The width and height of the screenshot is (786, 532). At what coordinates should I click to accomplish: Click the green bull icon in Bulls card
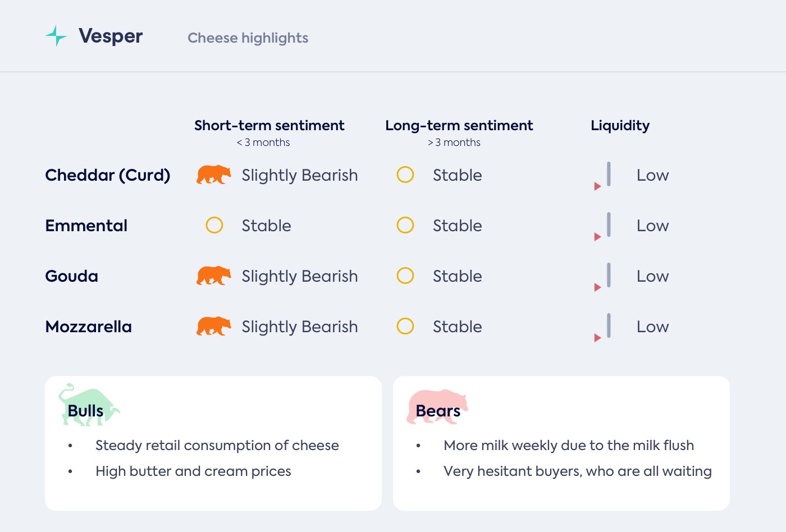(x=88, y=405)
